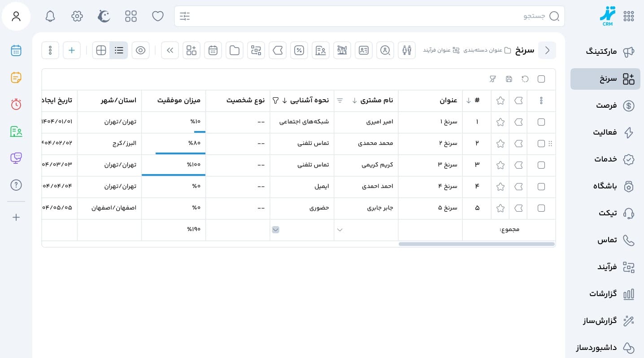The image size is (644, 358).
Task: Open summary dropdown under نحوه آشنایی column
Action: 275,230
